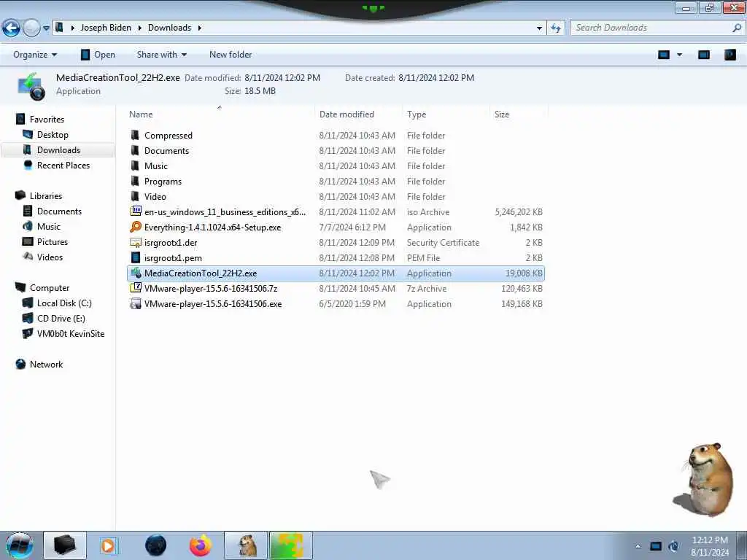Screen dimensions: 747x560
Task: Select Desktop under Favorites
Action: (53, 135)
